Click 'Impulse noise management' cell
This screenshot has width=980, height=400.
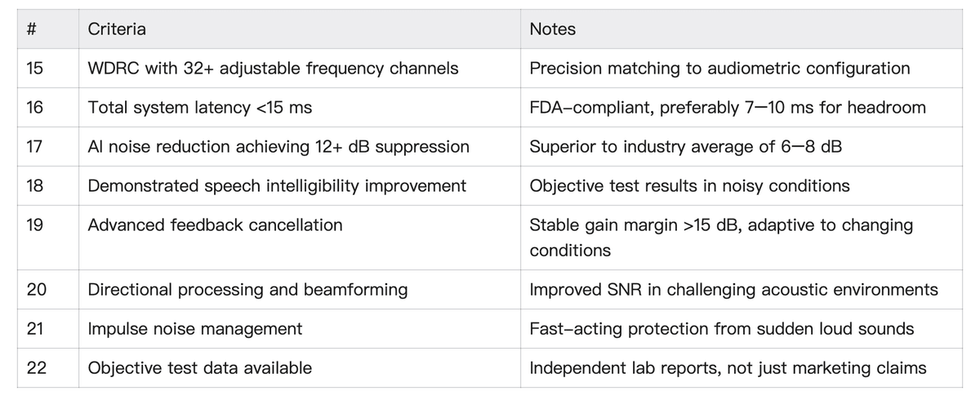(194, 329)
